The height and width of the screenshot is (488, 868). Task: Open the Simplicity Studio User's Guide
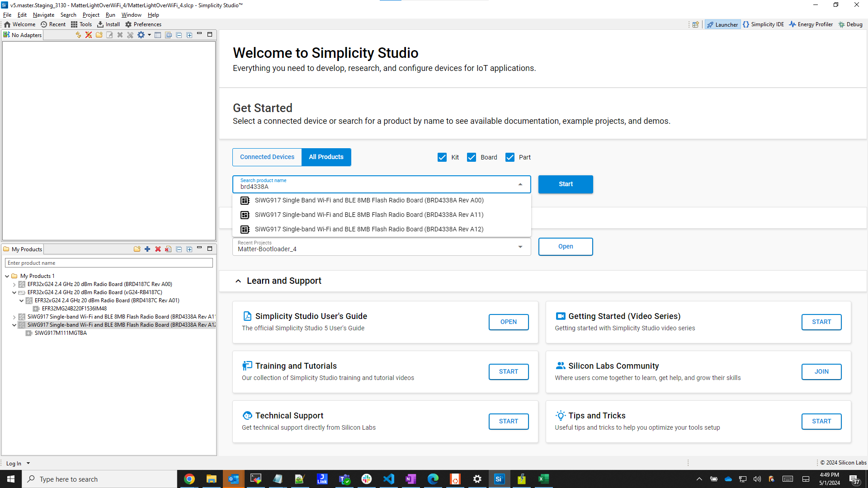click(509, 322)
